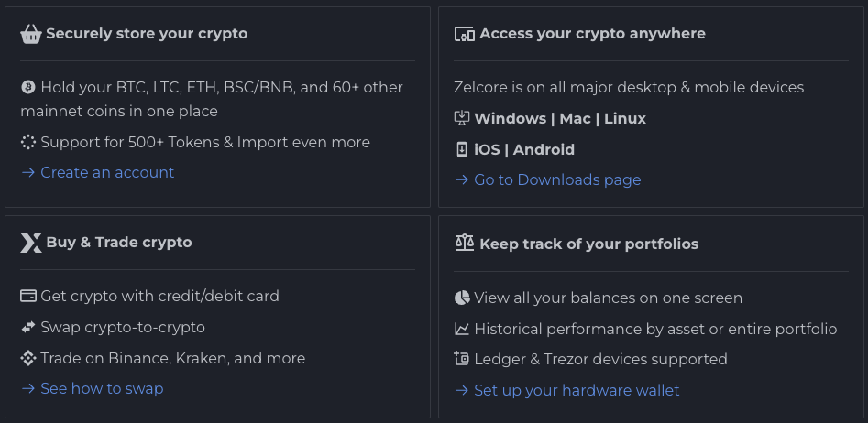Click the basket icon beside Securely store your crypto
Screen dimensions: 868x423
tap(31, 34)
